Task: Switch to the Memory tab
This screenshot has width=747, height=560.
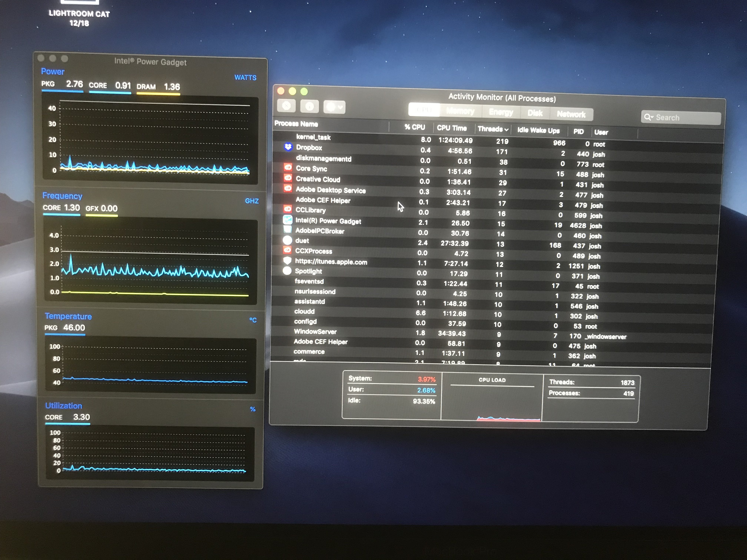Action: point(460,111)
